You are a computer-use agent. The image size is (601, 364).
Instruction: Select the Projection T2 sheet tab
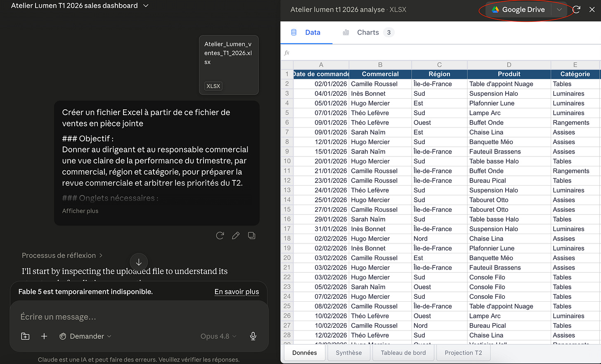pos(463,353)
